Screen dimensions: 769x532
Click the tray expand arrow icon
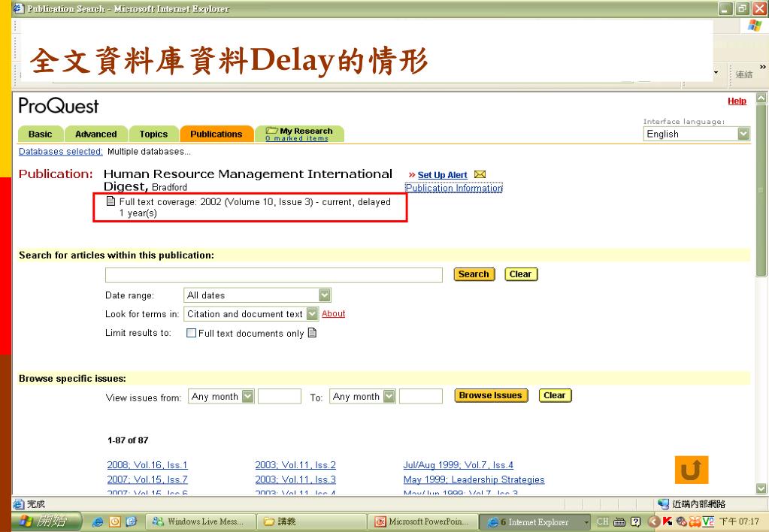point(653,521)
